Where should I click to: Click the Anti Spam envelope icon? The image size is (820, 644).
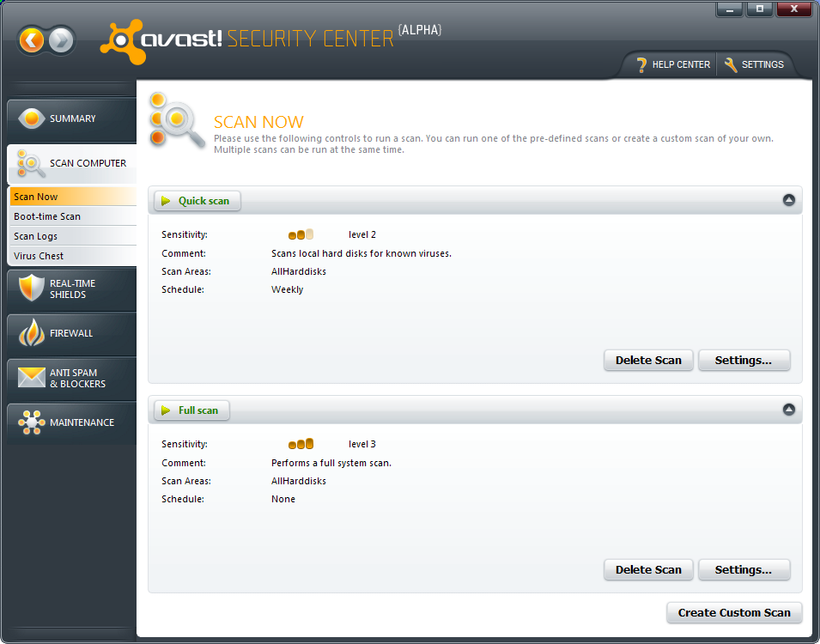coord(32,377)
